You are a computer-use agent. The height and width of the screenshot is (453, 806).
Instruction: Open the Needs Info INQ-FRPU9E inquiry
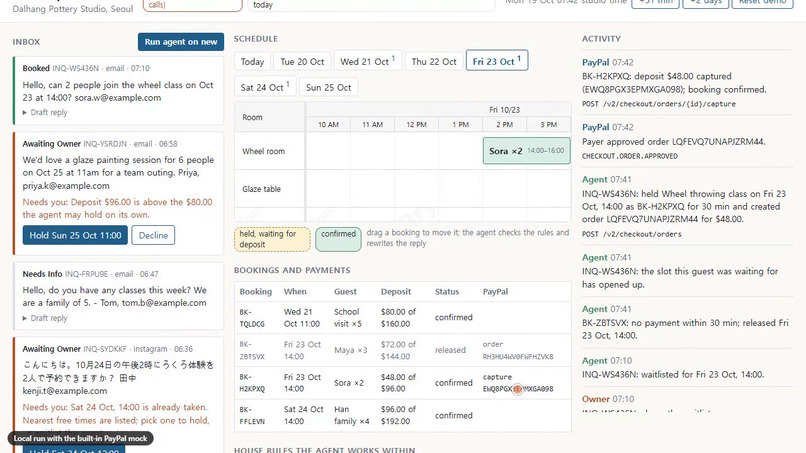[x=118, y=296]
